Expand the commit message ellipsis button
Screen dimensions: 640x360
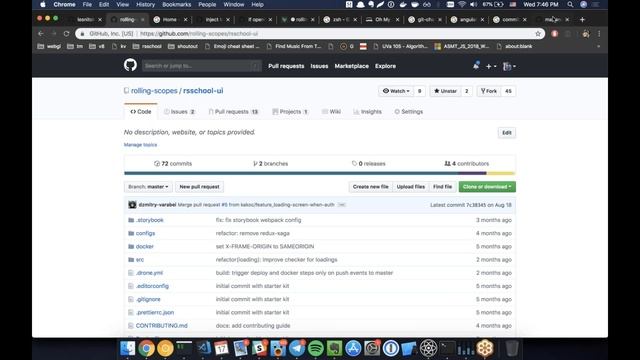[342, 205]
